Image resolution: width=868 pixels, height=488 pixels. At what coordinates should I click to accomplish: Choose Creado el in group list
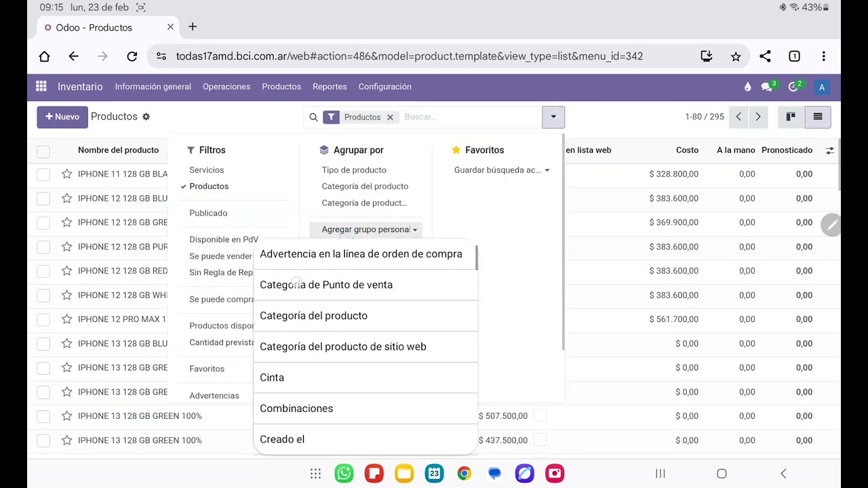coord(366,439)
